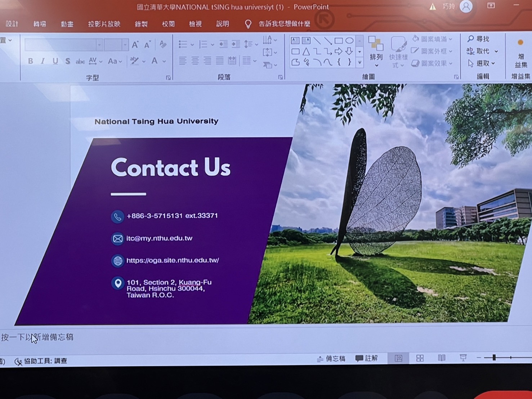Toggle Italic formatting
532x399 pixels.
(43, 61)
